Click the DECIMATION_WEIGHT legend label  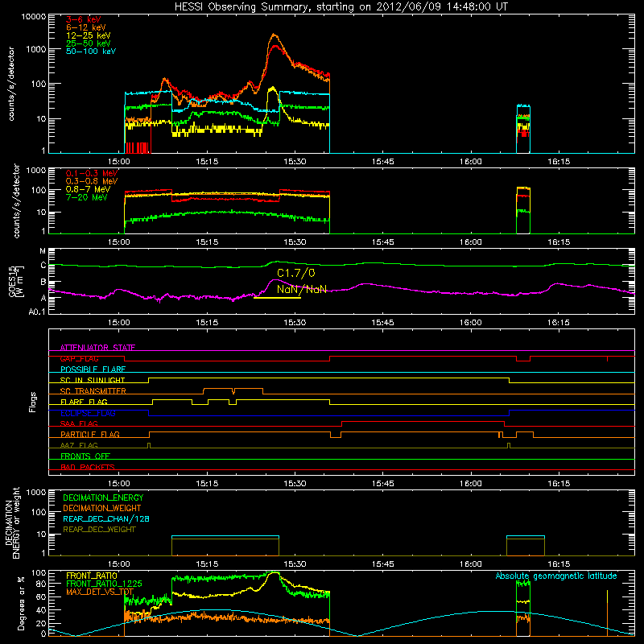[x=102, y=508]
